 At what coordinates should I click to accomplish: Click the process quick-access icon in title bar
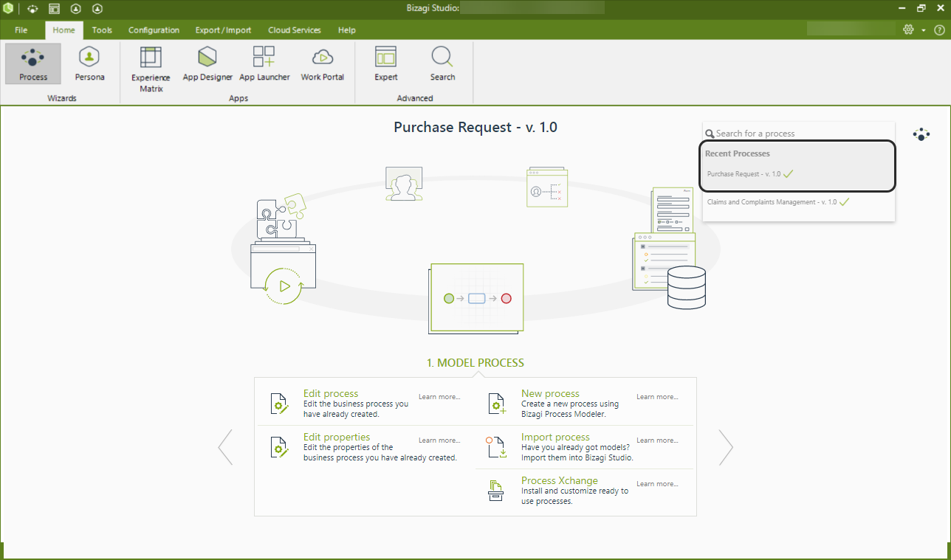(32, 9)
